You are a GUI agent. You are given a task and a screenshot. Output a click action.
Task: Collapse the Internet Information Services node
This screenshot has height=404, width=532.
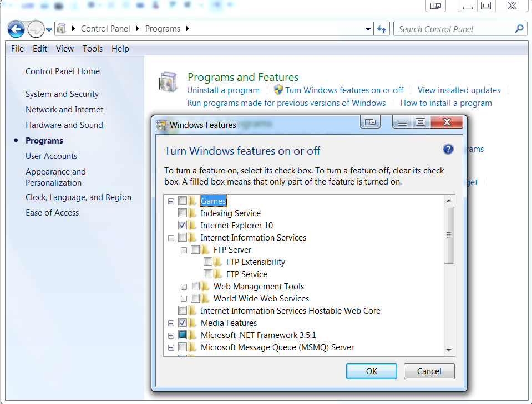(x=171, y=238)
